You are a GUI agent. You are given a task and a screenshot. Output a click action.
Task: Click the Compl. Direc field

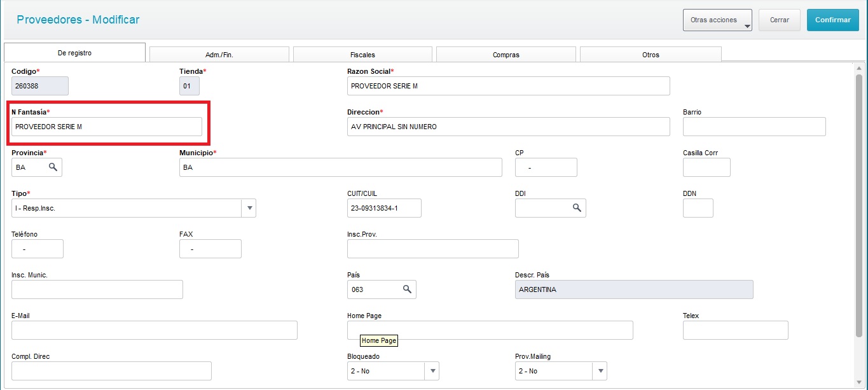pyautogui.click(x=111, y=371)
